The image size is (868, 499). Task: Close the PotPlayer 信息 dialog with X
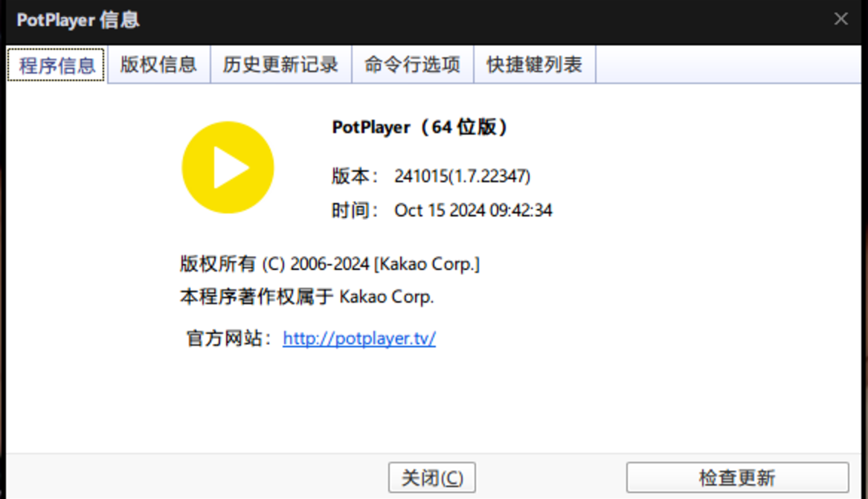coord(841,19)
